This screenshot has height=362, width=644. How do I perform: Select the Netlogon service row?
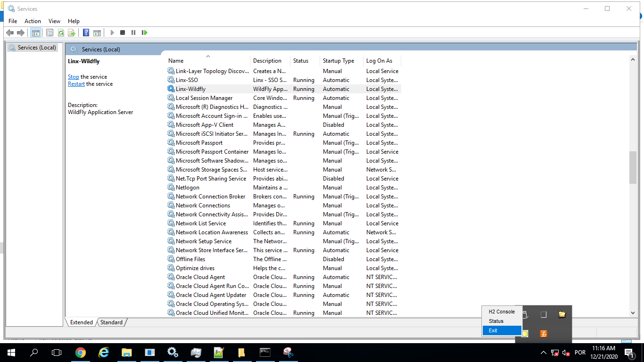click(283, 188)
